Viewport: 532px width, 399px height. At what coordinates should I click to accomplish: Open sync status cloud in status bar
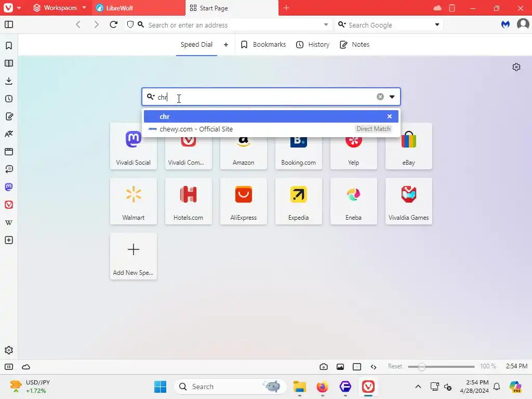[26, 366]
